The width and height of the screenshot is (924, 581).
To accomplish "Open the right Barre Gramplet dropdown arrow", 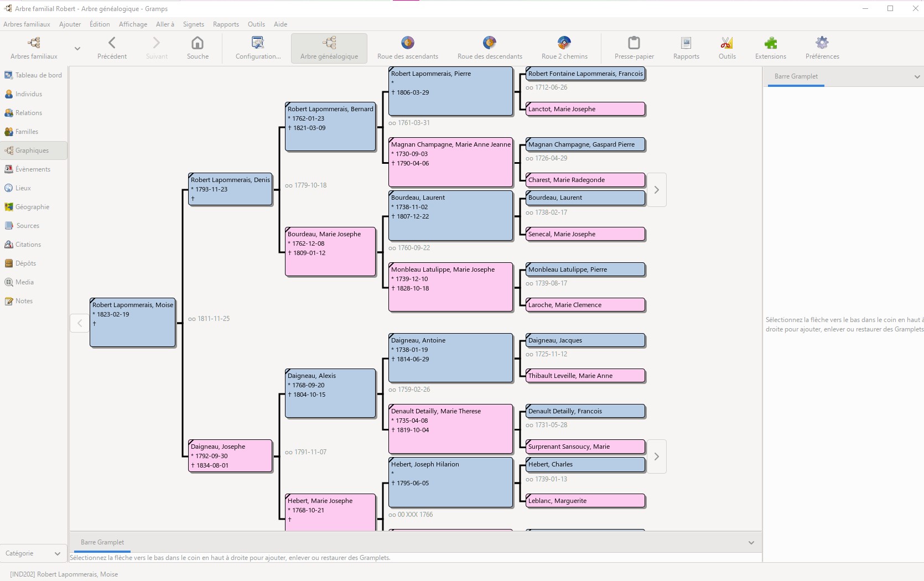I will pos(917,77).
